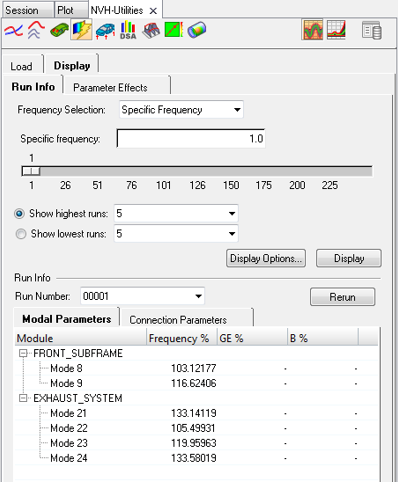Click the frequency value 105.49931
398x482 pixels.
[193, 428]
